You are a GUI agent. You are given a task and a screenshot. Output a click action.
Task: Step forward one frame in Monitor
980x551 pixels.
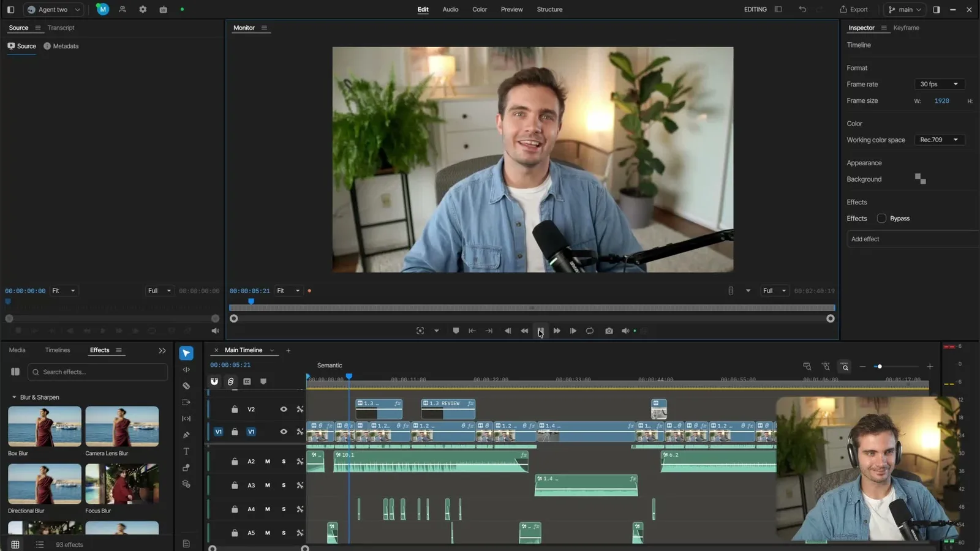click(x=573, y=331)
